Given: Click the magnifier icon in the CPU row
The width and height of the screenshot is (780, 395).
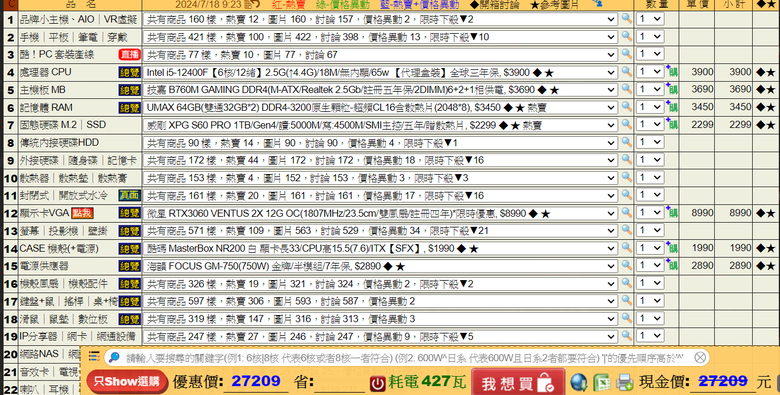Looking at the screenshot, I should (626, 72).
